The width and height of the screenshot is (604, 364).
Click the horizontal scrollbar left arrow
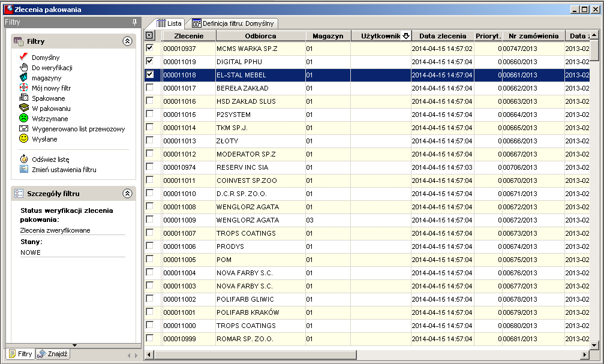(x=149, y=354)
